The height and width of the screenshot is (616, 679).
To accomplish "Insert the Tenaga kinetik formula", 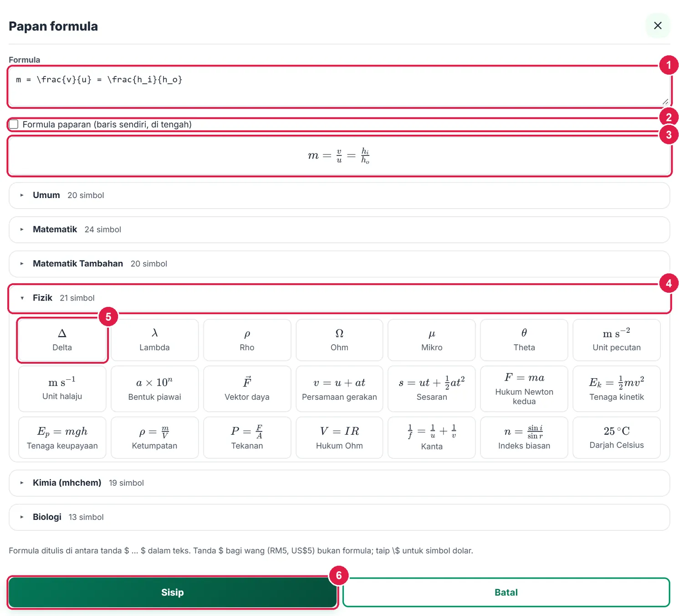I will coord(617,389).
